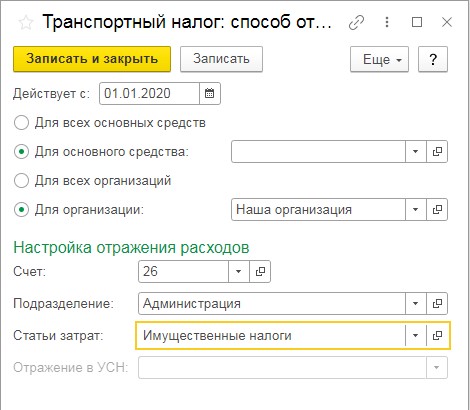
Task: Click the Записать button
Action: point(221,59)
